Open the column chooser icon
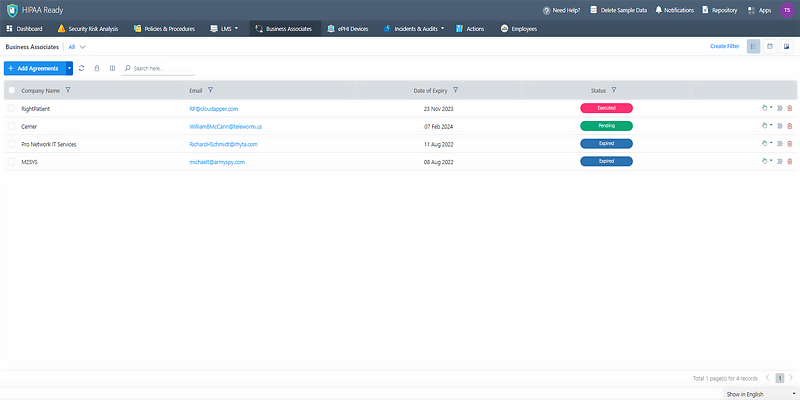 coord(112,68)
